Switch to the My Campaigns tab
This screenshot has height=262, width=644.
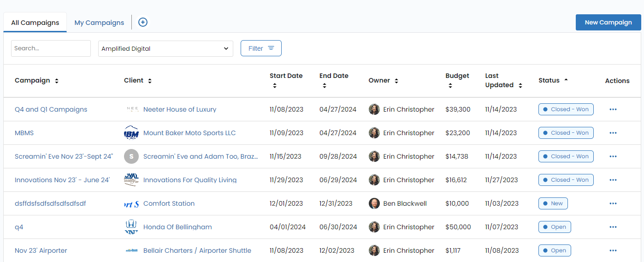tap(99, 23)
